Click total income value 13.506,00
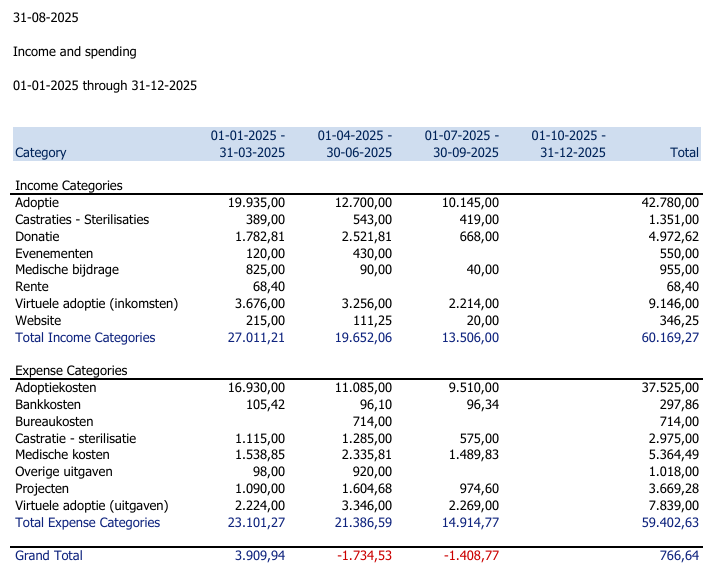Image resolution: width=715 pixels, height=575 pixels. [470, 337]
